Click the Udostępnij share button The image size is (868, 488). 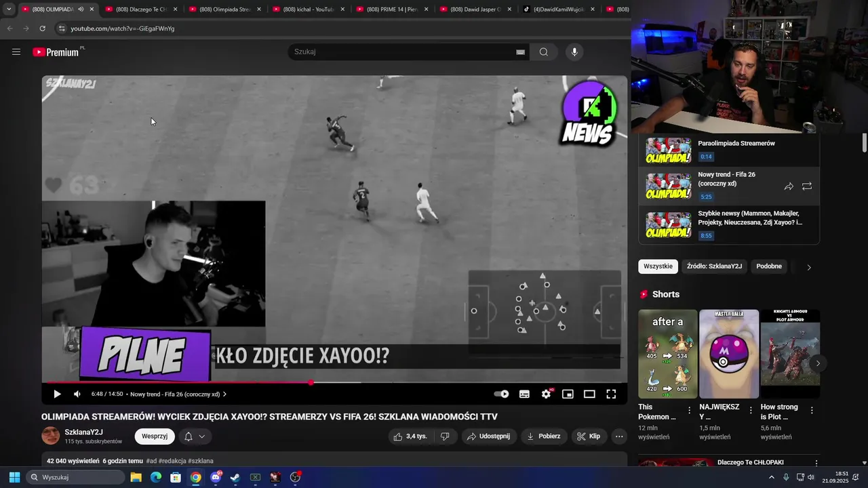point(488,436)
